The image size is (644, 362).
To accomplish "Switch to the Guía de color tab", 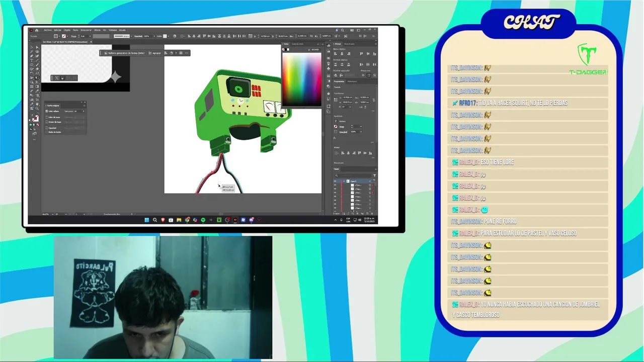I will tap(297, 44).
